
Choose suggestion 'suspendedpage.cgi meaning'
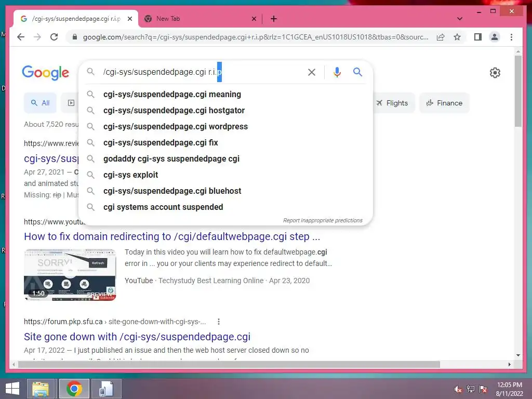[x=225, y=95]
